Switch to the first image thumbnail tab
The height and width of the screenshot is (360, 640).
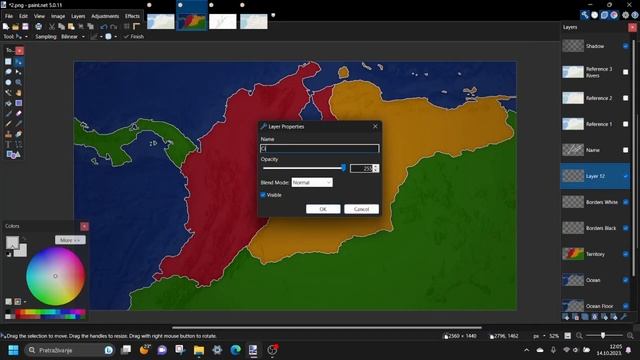click(161, 21)
